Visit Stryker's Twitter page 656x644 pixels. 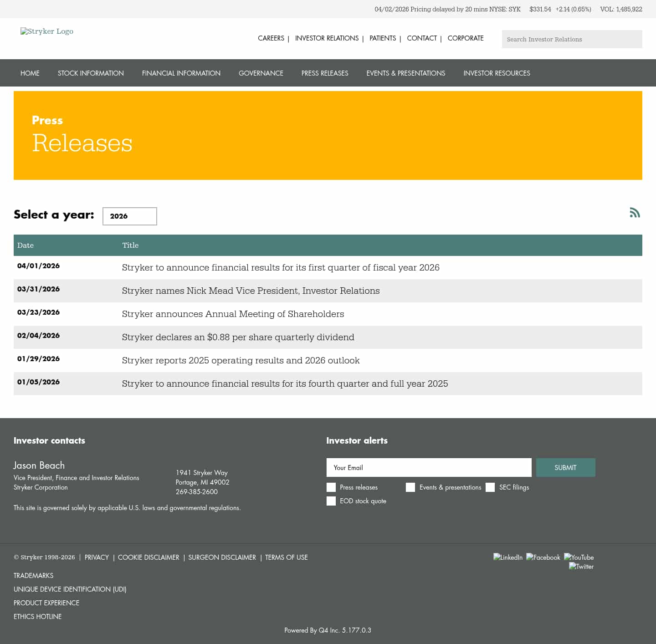tap(581, 567)
